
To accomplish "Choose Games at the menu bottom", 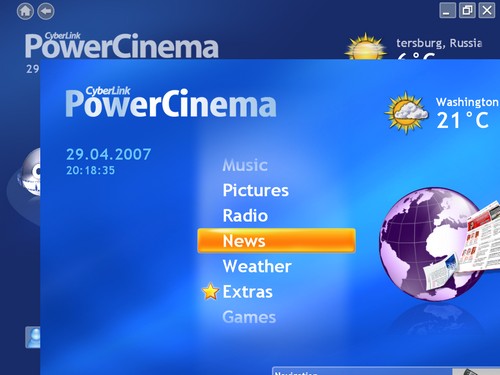I will (249, 317).
